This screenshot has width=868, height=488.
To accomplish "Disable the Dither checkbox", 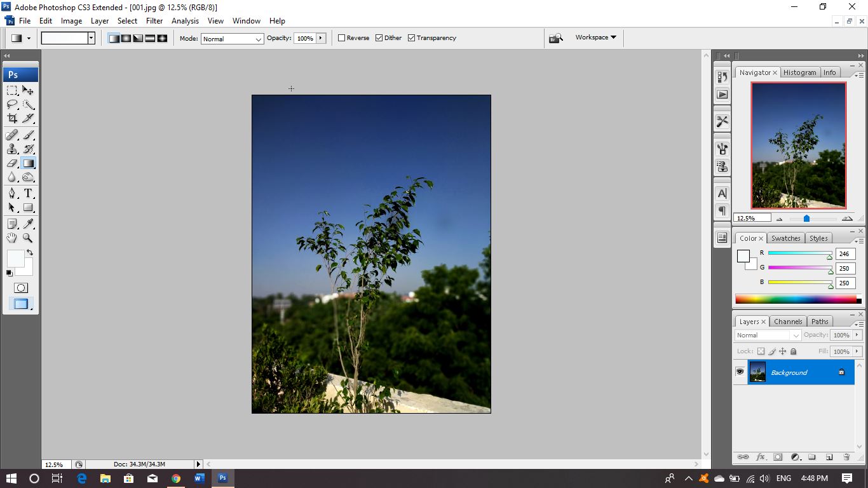I will (378, 37).
